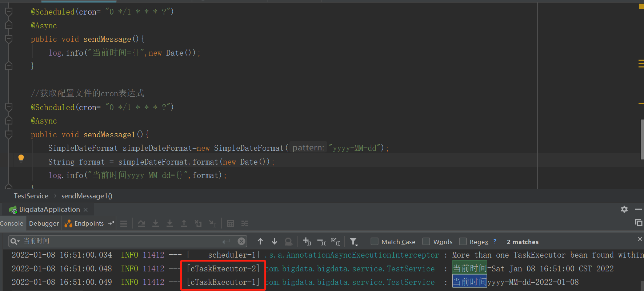
Task: Enable the Words checkbox
Action: (426, 242)
